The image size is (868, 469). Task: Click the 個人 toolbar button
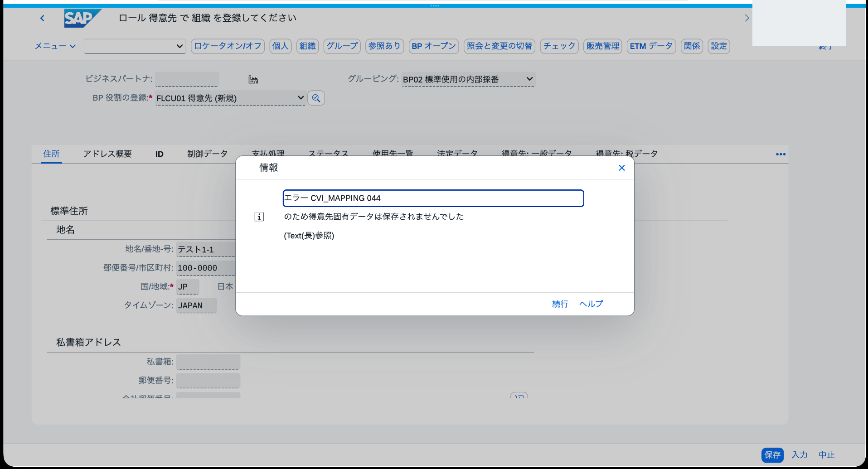click(x=280, y=46)
